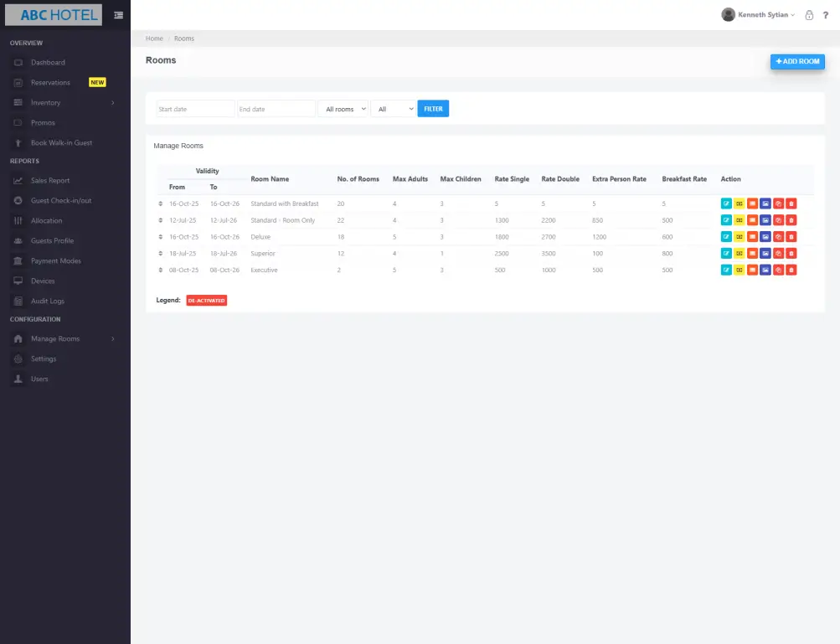This screenshot has height=644, width=840.
Task: Click the red trash icon in the Executive row
Action: (791, 270)
